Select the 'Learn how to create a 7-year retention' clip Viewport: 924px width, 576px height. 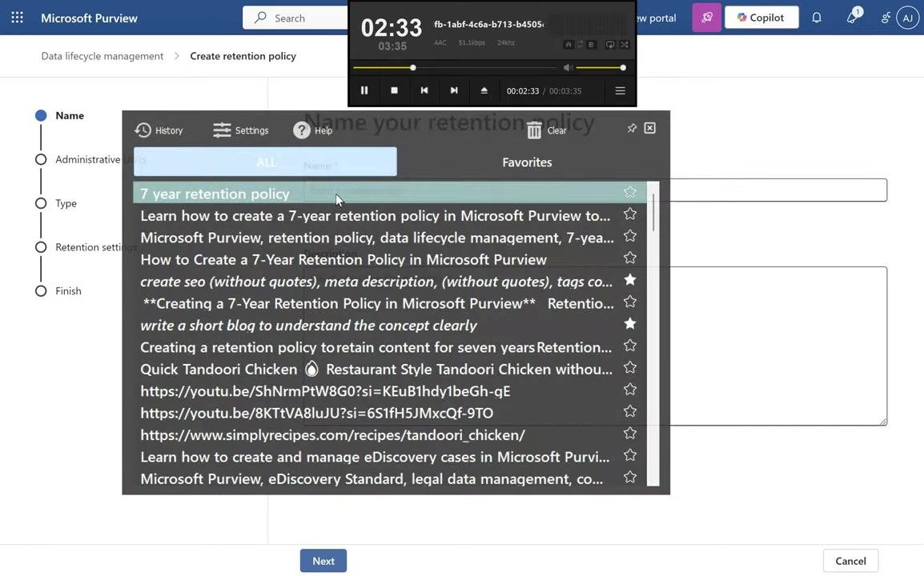tap(377, 215)
